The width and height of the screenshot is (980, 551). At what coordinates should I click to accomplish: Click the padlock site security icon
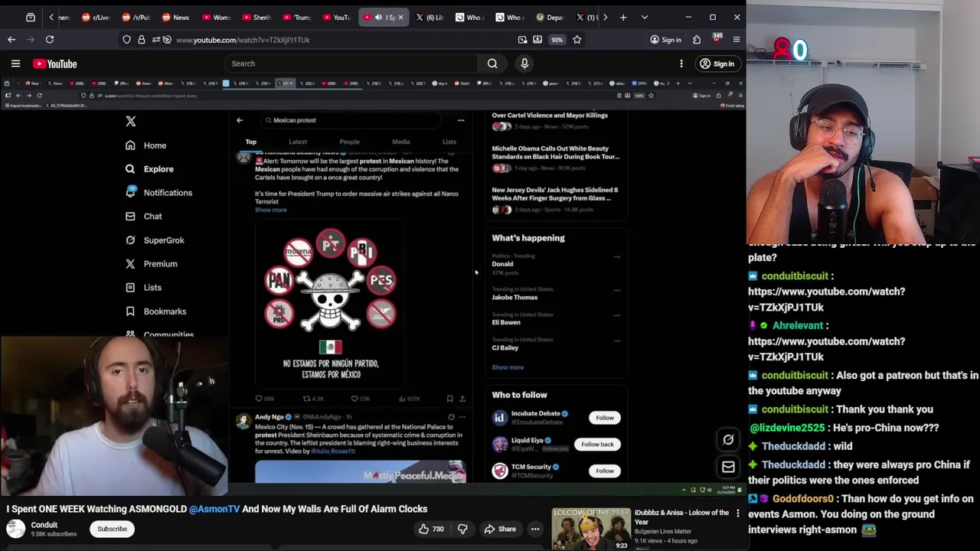click(141, 40)
